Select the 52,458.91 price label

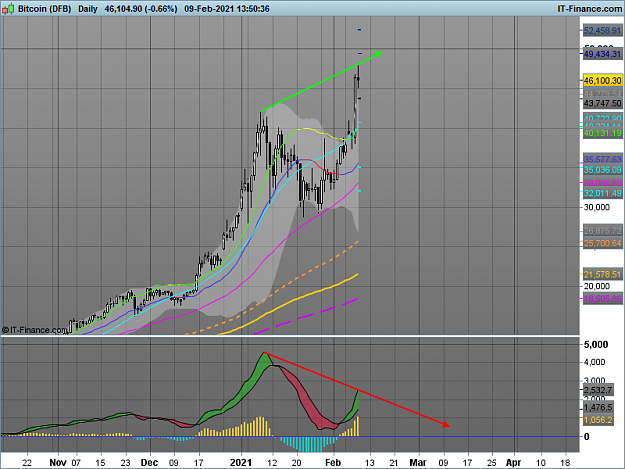coord(602,30)
